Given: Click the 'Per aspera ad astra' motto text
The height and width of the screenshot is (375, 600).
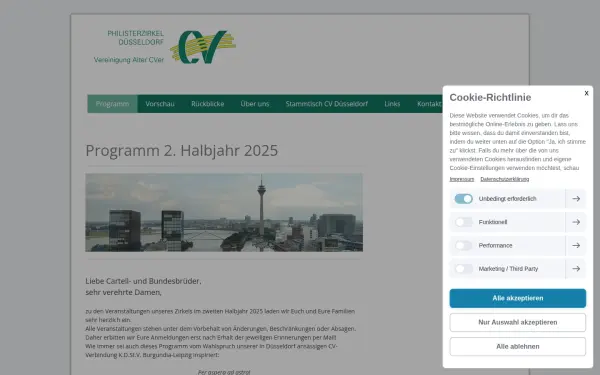Looking at the screenshot, I should (224, 372).
